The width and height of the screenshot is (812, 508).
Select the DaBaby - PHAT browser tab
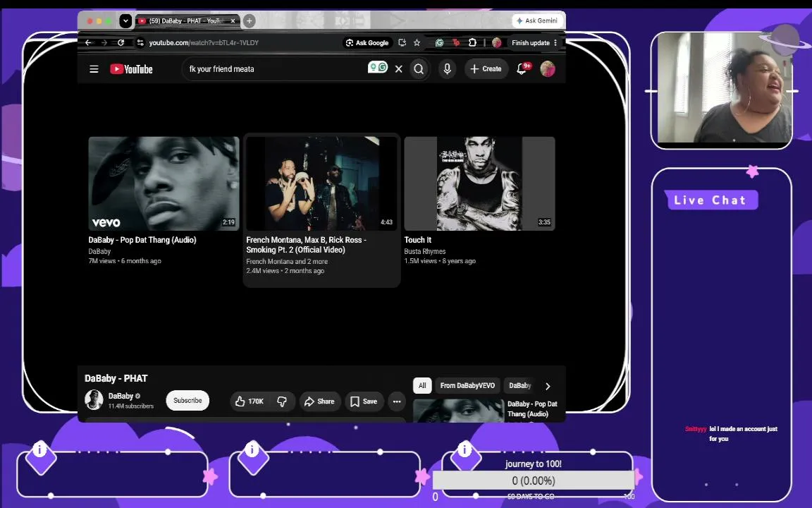[x=184, y=20]
